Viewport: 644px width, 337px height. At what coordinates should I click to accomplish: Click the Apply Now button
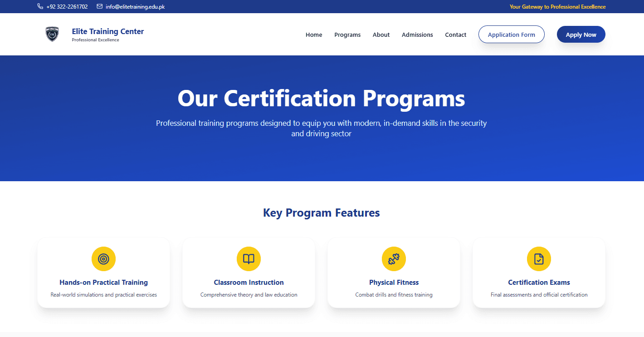[x=581, y=35]
